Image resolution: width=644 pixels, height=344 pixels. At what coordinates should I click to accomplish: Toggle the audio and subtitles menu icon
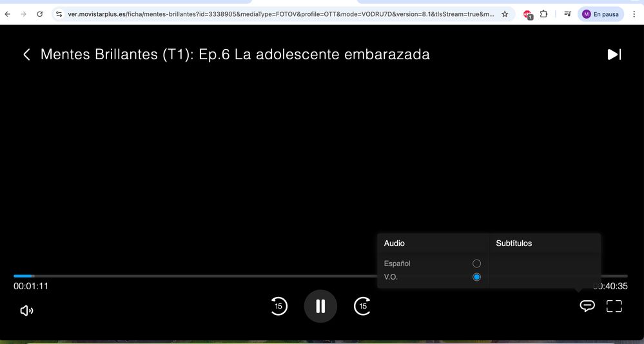pyautogui.click(x=587, y=306)
